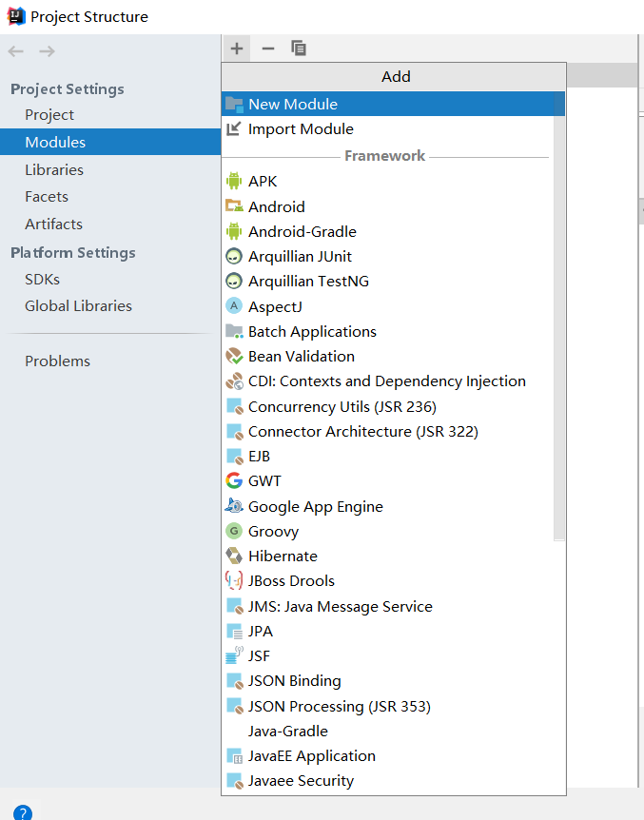Screen dimensions: 644x820
Task: Click the forward navigation arrow
Action: [x=47, y=51]
